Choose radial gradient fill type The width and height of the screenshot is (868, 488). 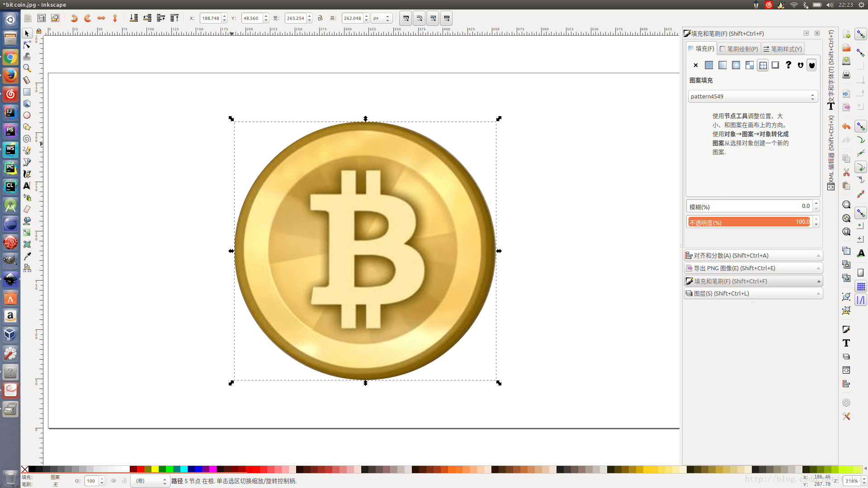736,65
